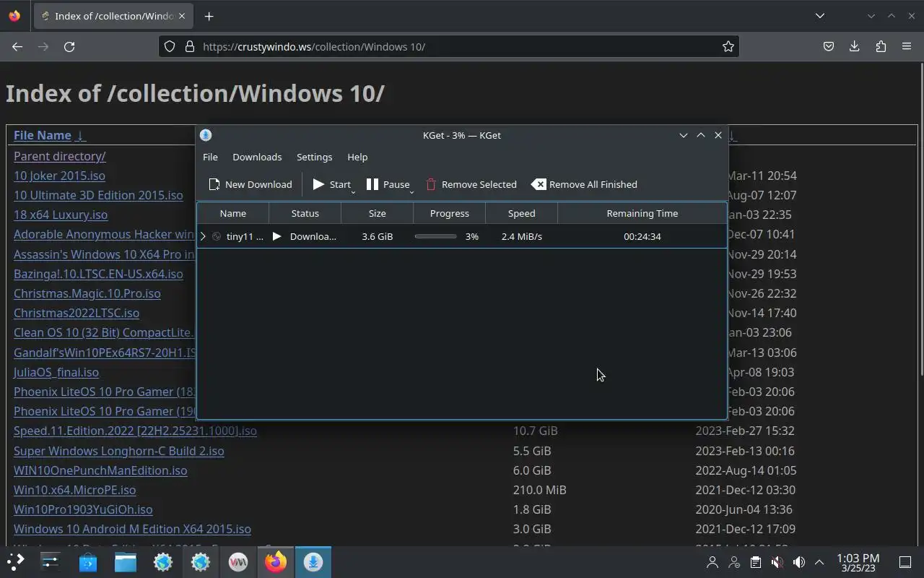The width and height of the screenshot is (924, 578).
Task: Open the KDE application launcher
Action: click(15, 561)
